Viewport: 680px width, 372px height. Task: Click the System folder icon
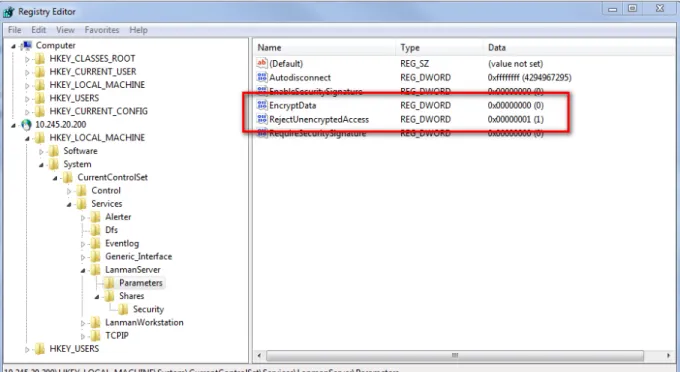[54, 164]
